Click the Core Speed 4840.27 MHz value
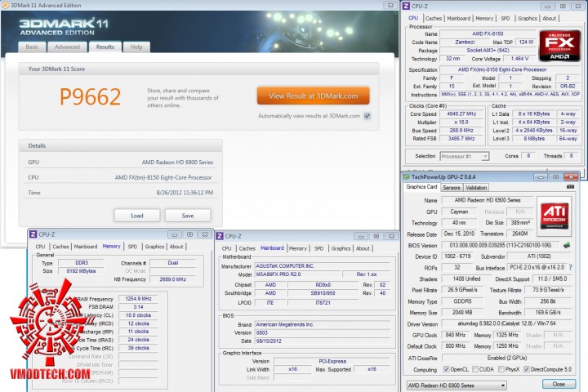 coord(461,114)
